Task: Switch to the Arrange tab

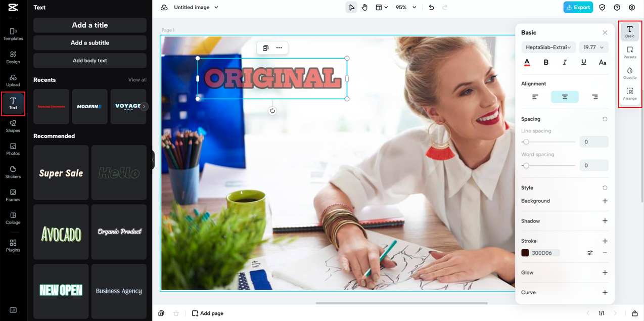Action: pyautogui.click(x=630, y=94)
